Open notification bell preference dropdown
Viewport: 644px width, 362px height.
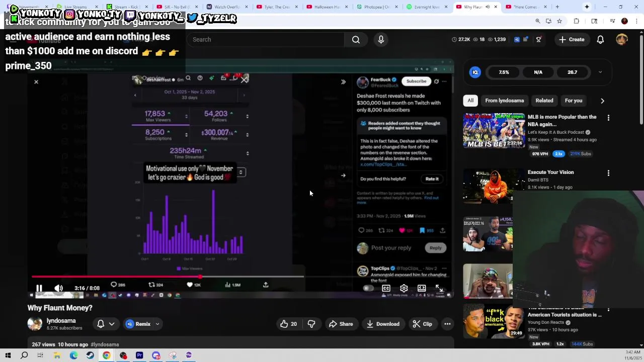pyautogui.click(x=106, y=324)
